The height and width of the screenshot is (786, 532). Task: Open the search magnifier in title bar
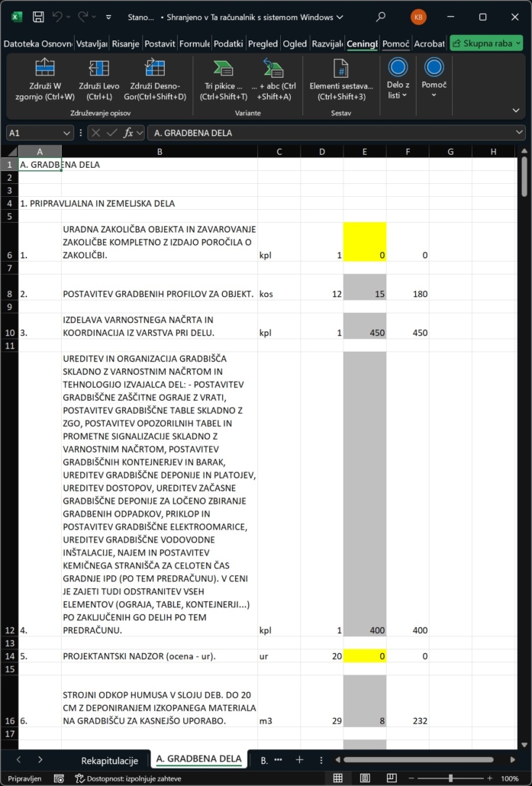tap(381, 17)
